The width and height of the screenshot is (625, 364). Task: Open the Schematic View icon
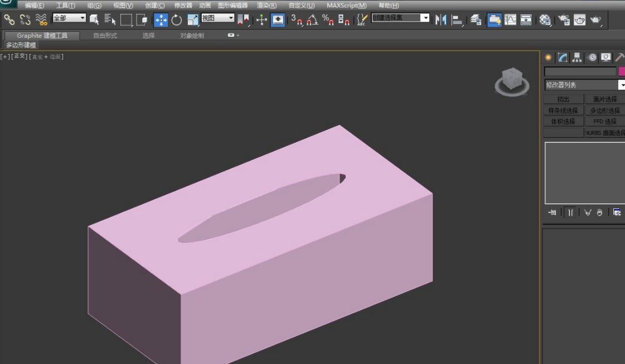[x=526, y=20]
